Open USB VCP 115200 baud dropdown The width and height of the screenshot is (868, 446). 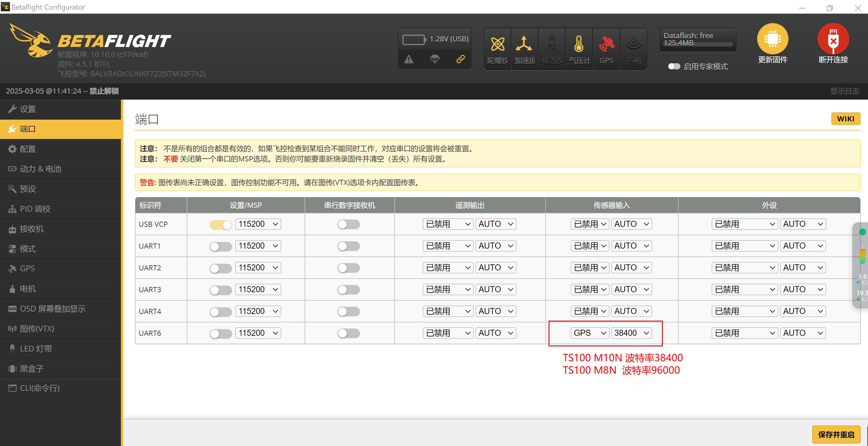258,224
